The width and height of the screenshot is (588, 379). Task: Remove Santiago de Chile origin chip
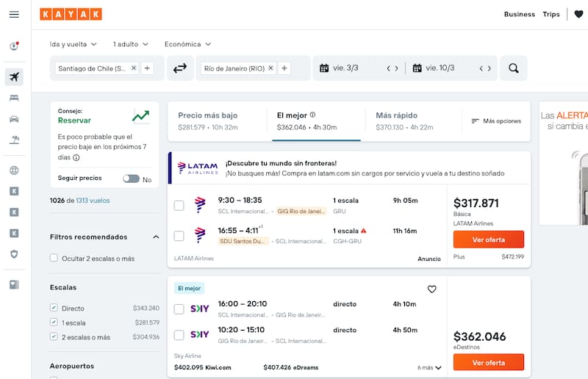tap(134, 68)
